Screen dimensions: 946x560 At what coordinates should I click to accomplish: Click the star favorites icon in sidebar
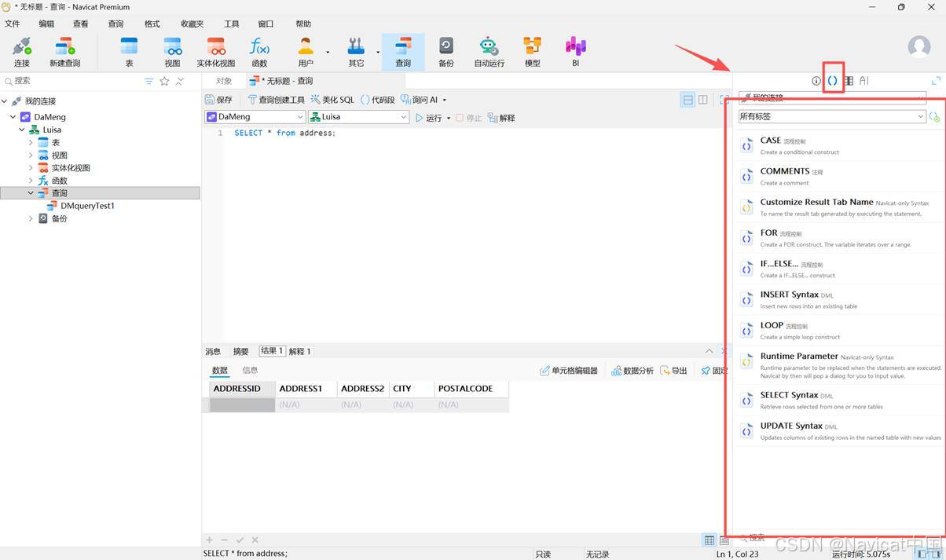pos(164,81)
